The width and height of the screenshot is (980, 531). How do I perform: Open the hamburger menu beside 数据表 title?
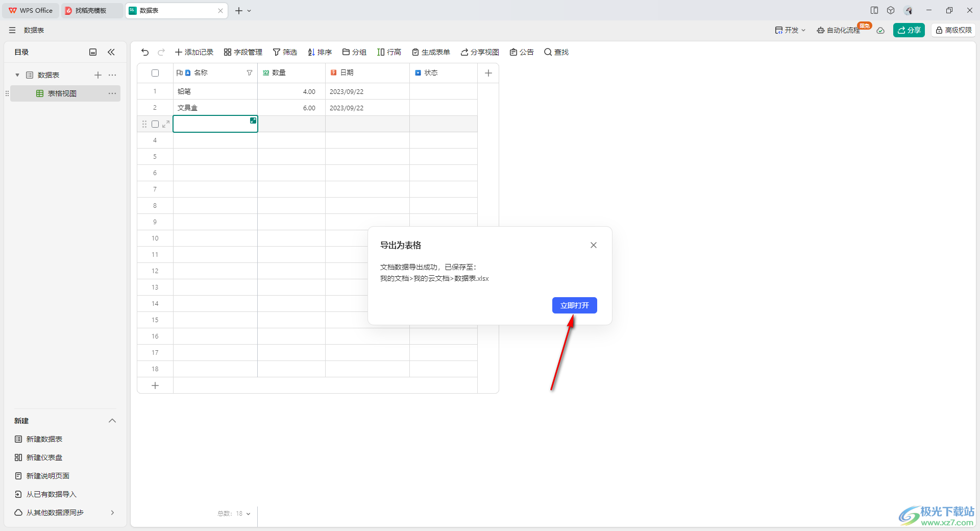click(12, 30)
